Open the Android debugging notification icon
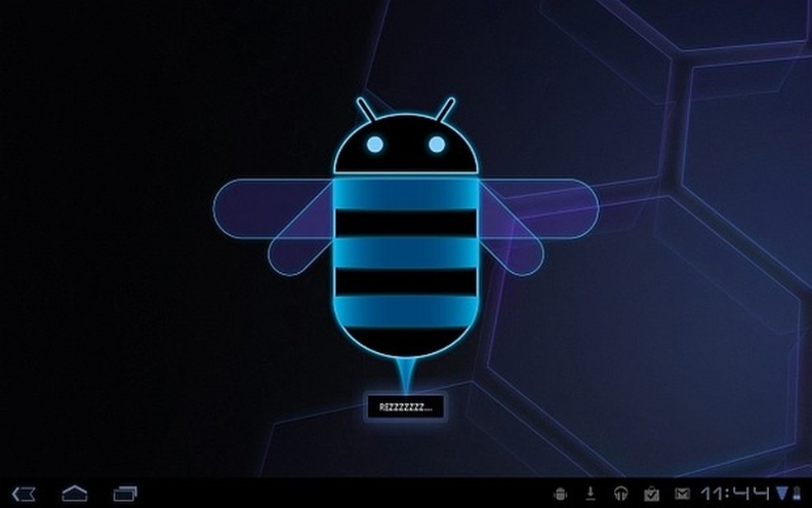This screenshot has height=508, width=812. (x=559, y=494)
